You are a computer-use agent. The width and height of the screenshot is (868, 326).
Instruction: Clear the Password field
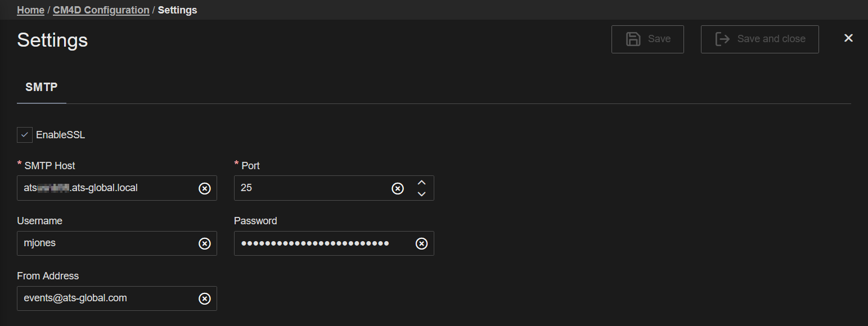point(421,243)
